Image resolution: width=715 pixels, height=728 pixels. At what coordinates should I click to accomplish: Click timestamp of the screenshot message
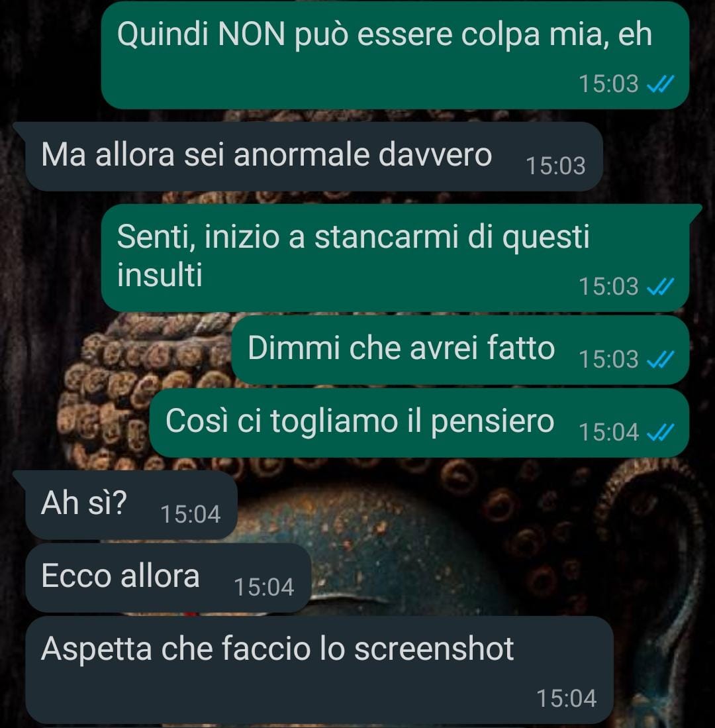coord(567,698)
